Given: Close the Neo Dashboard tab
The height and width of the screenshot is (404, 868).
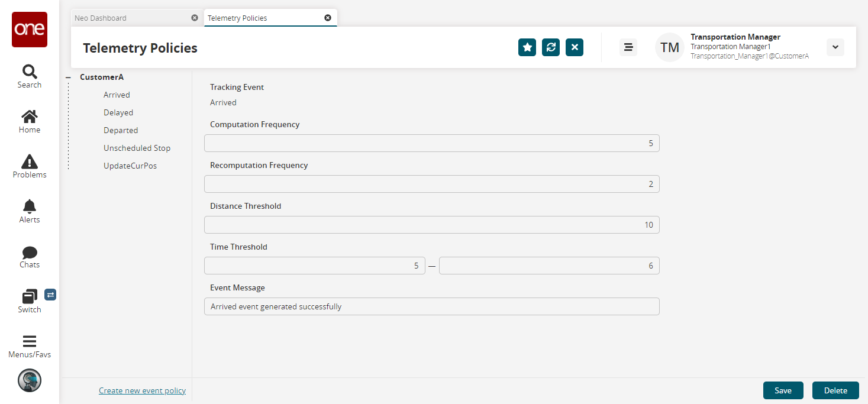Looking at the screenshot, I should tap(195, 18).
